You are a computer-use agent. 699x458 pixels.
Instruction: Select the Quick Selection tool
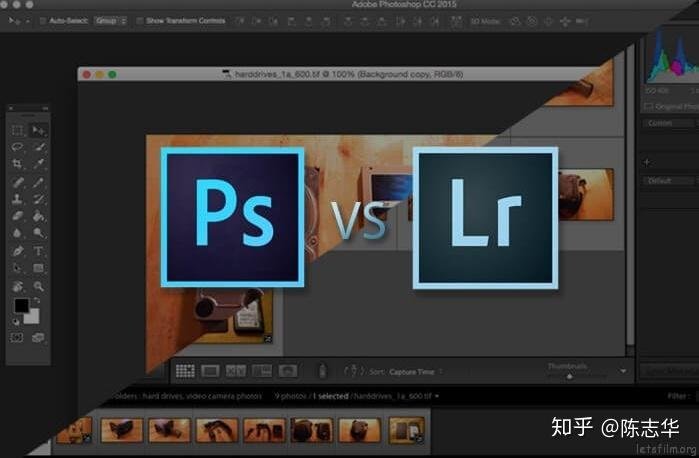38,147
